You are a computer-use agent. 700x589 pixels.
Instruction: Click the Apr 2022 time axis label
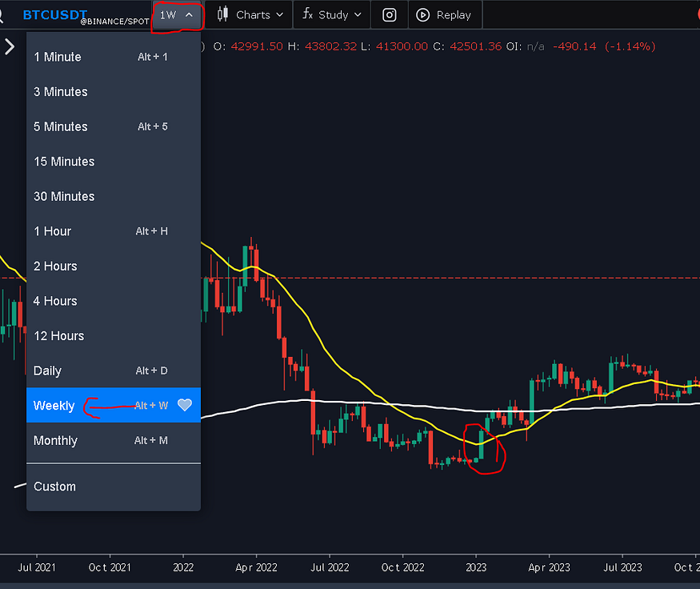(x=256, y=567)
